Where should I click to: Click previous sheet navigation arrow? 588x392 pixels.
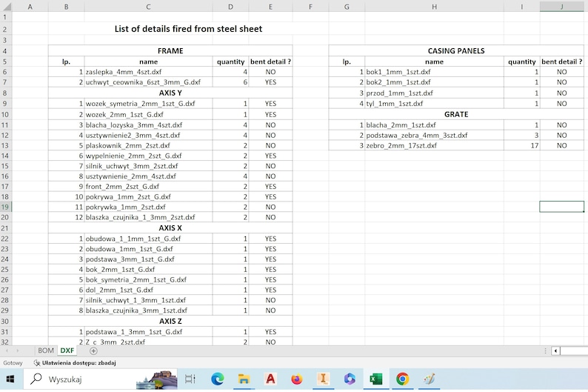(7, 351)
